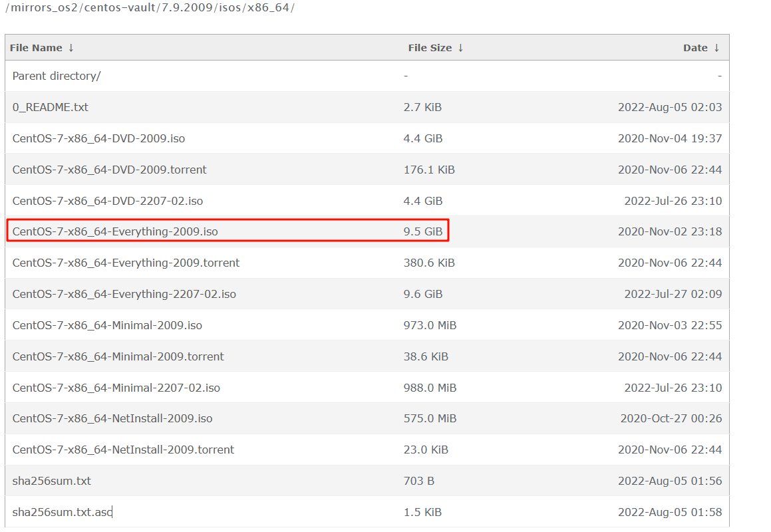Download CentOS-7-x86_64-NetInstall-2009.torrent
Image resolution: width=771 pixels, height=532 pixels.
point(123,450)
